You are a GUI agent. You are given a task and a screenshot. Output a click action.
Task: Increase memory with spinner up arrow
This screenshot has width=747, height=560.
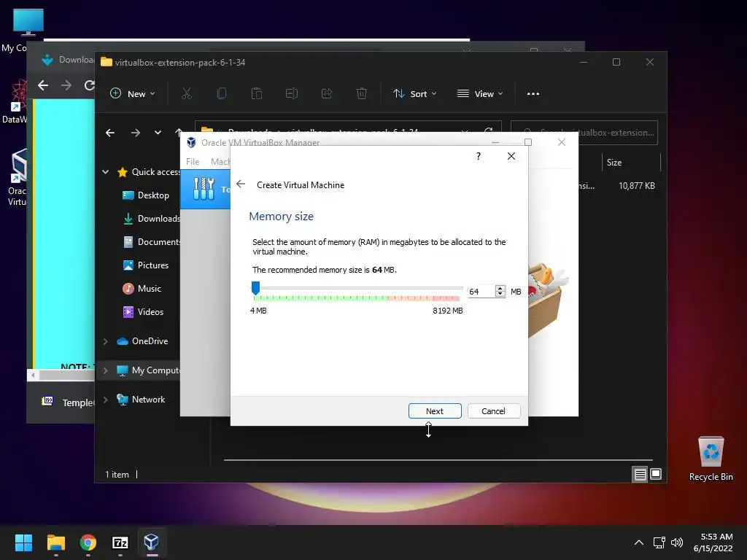pos(500,289)
